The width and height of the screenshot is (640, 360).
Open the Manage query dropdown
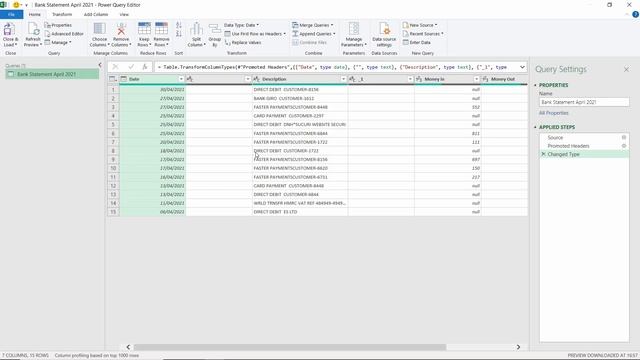58,42
